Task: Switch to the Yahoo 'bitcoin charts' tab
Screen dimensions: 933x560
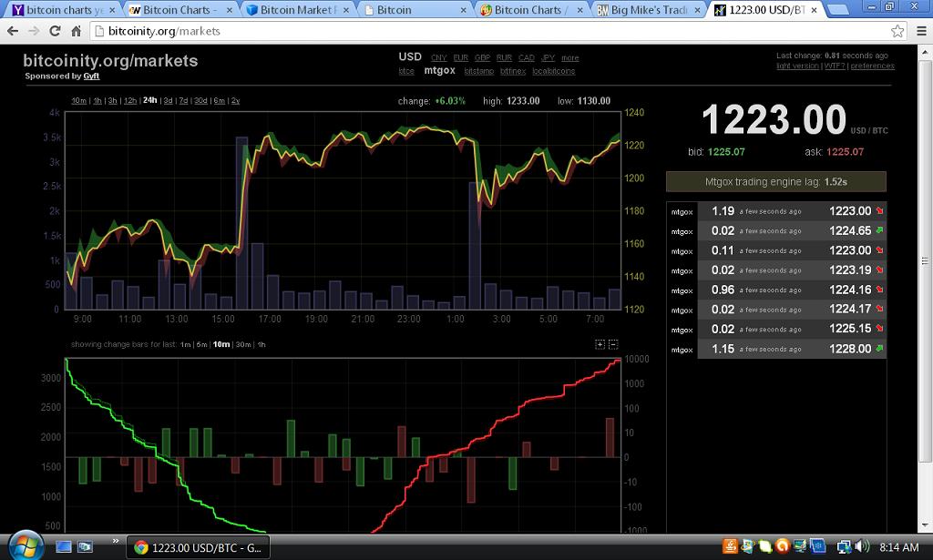Action: click(x=61, y=10)
